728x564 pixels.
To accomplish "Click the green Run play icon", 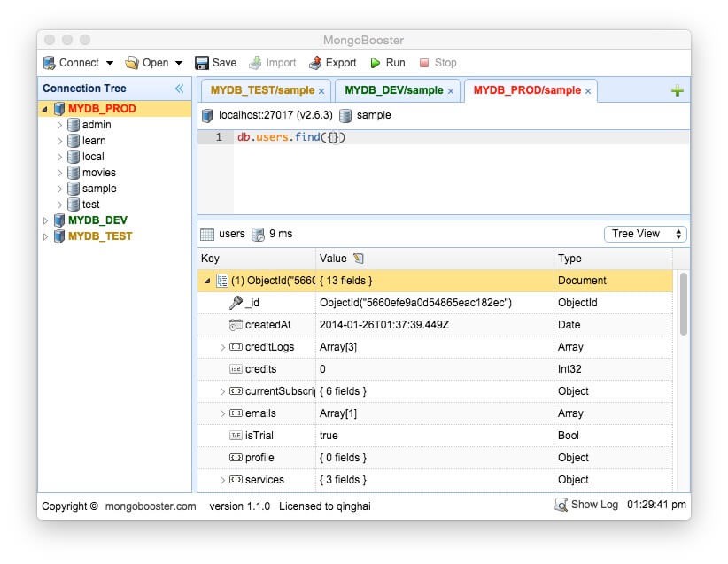I will coord(376,63).
